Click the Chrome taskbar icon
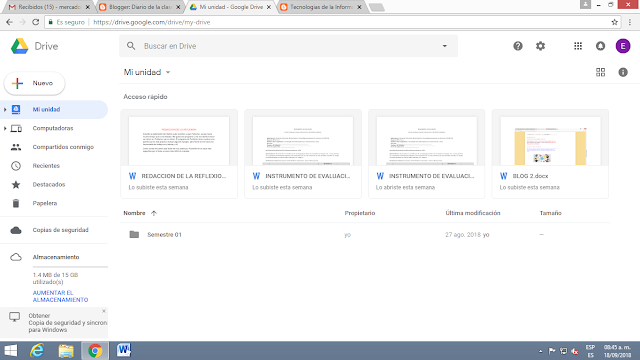The height and width of the screenshot is (360, 640). click(x=95, y=351)
